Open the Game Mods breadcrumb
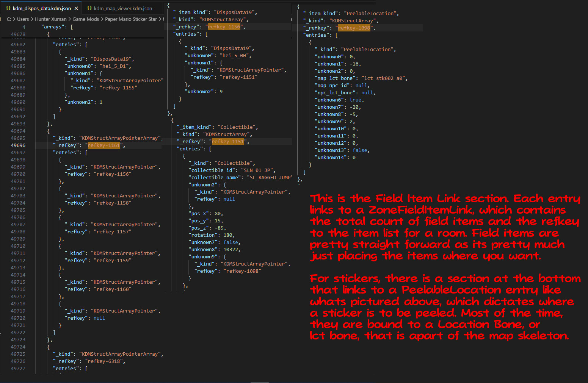Screen dimensions: 588x383 tap(86, 19)
